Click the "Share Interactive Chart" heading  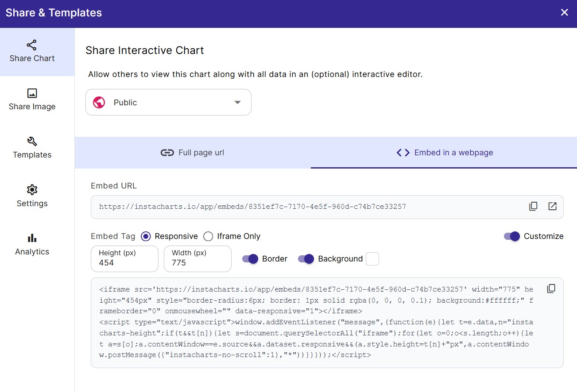coord(145,50)
